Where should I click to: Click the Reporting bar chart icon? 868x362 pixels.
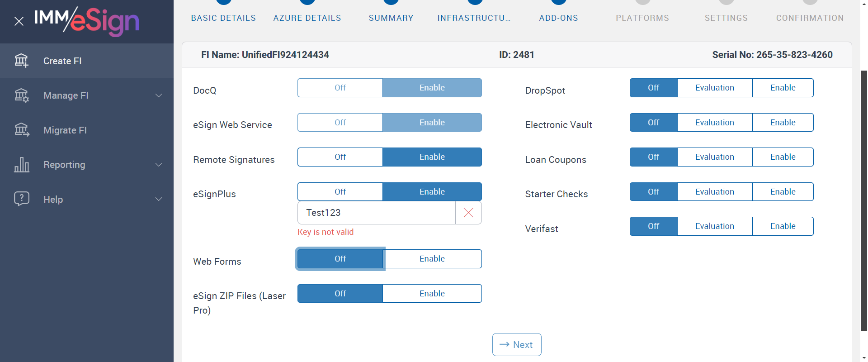[x=21, y=165]
